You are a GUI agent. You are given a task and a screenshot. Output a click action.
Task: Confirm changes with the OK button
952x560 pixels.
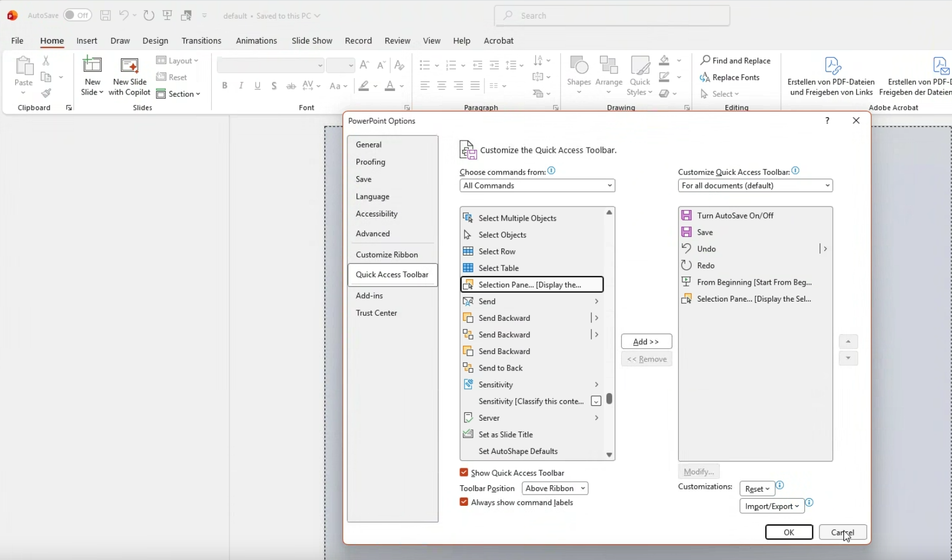789,532
